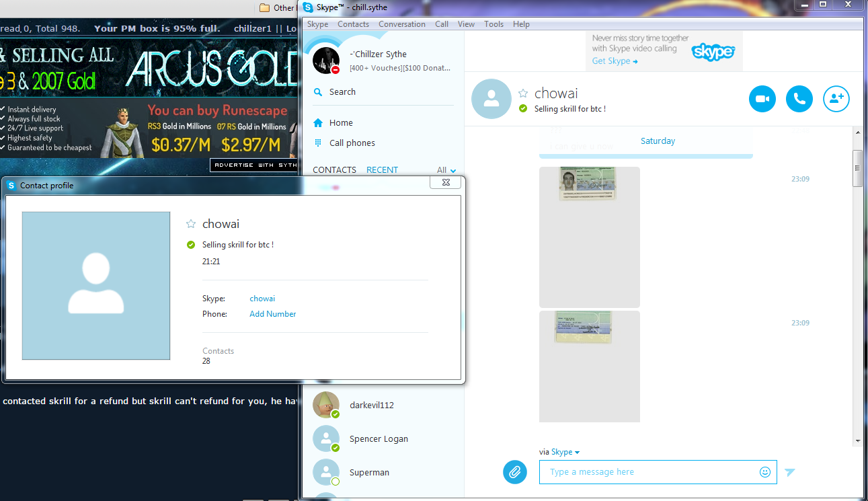Start a video call with chowai
Viewport: 868px width, 501px height.
762,99
